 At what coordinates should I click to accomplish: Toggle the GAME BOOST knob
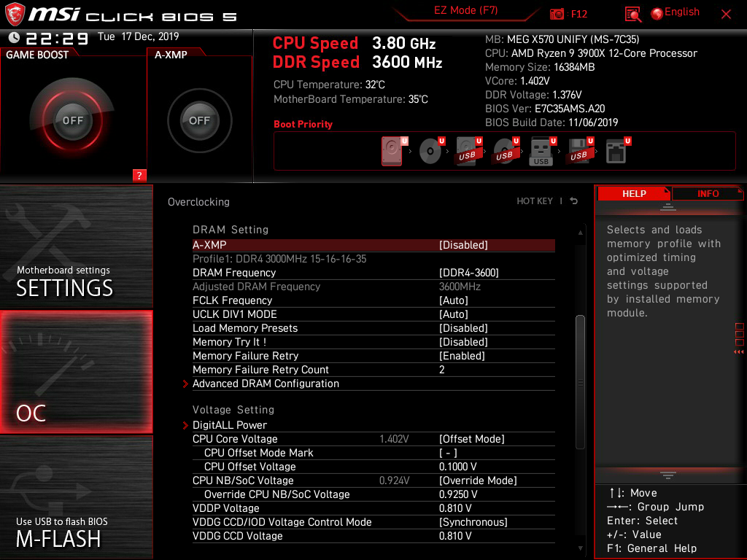72,120
